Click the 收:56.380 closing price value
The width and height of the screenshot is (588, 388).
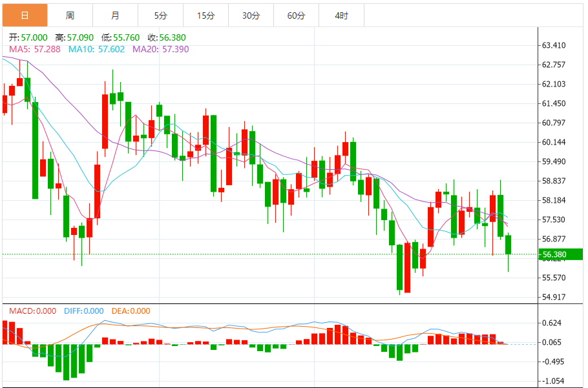click(167, 37)
